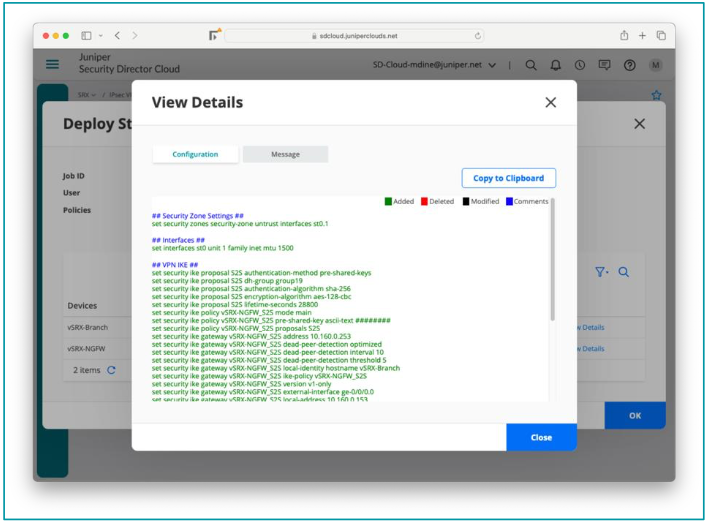
Task: Open the feedback chat icon
Action: point(604,65)
